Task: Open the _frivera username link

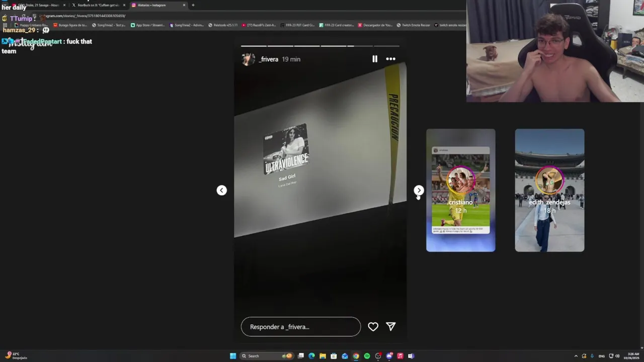Action: point(269,59)
